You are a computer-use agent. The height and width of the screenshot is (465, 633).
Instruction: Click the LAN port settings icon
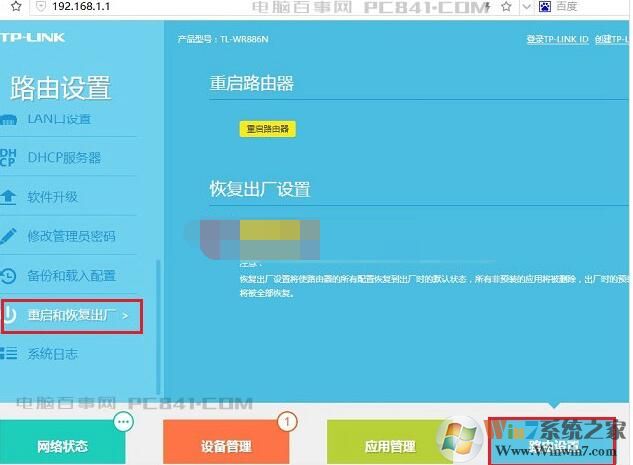click(x=8, y=119)
